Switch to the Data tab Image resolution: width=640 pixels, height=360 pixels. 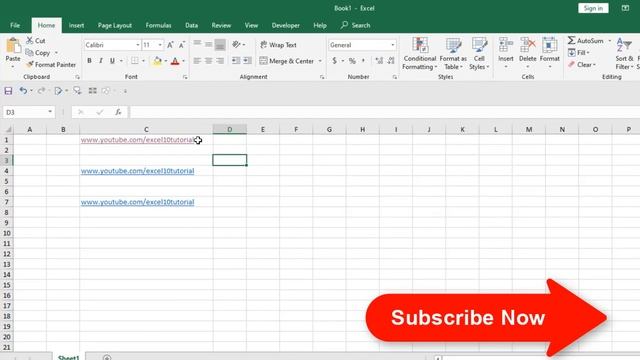[191, 25]
